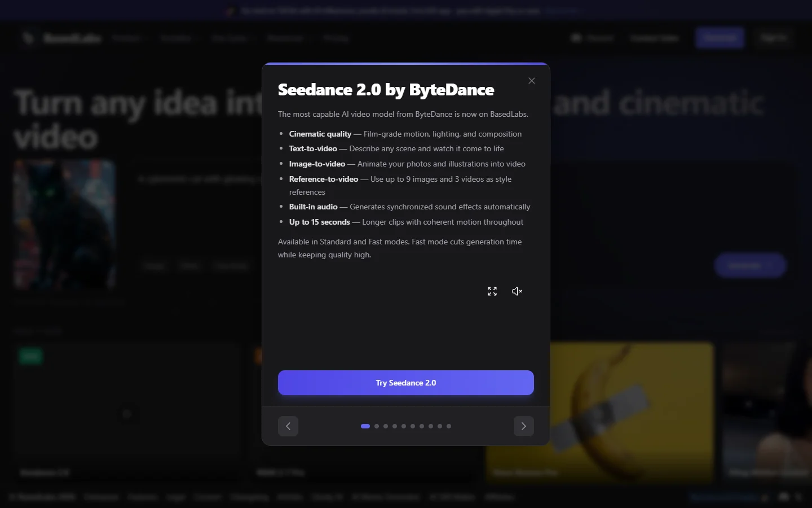The width and height of the screenshot is (812, 508).
Task: Open the Use Cases menu item
Action: (x=230, y=38)
